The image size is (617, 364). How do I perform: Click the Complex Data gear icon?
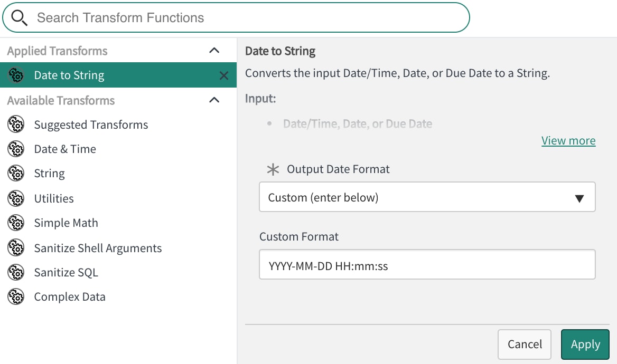pyautogui.click(x=16, y=296)
